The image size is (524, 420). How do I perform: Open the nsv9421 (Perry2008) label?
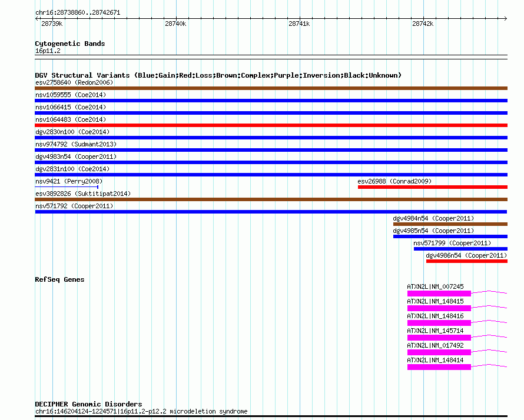[x=69, y=181]
